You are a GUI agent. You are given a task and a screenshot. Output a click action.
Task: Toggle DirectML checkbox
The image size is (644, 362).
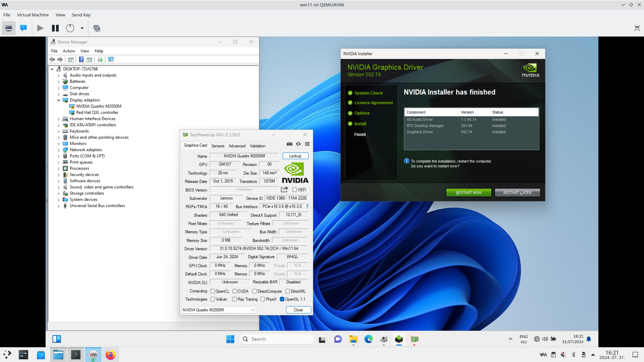[x=287, y=291]
